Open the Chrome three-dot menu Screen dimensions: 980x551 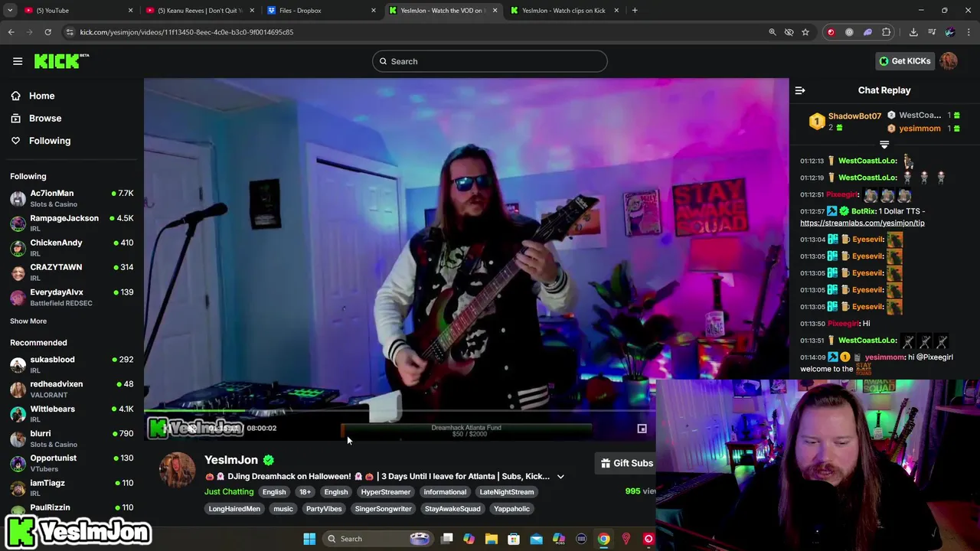[969, 32]
